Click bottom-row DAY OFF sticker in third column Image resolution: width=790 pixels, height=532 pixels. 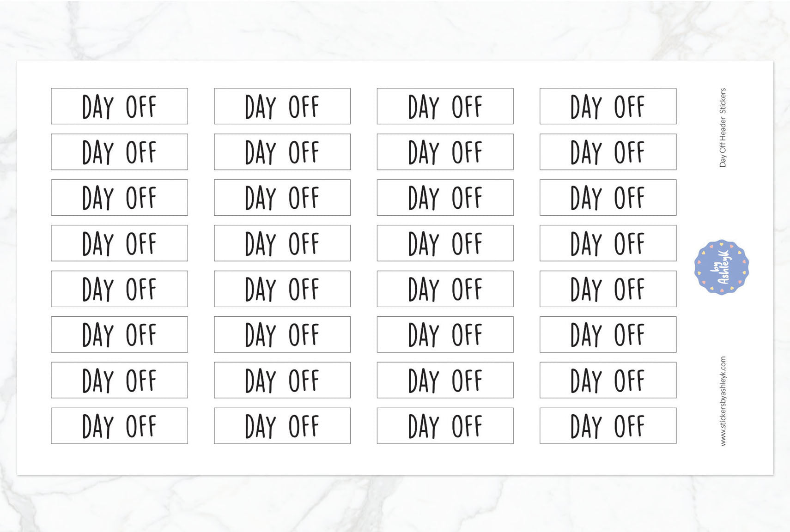[x=445, y=426]
